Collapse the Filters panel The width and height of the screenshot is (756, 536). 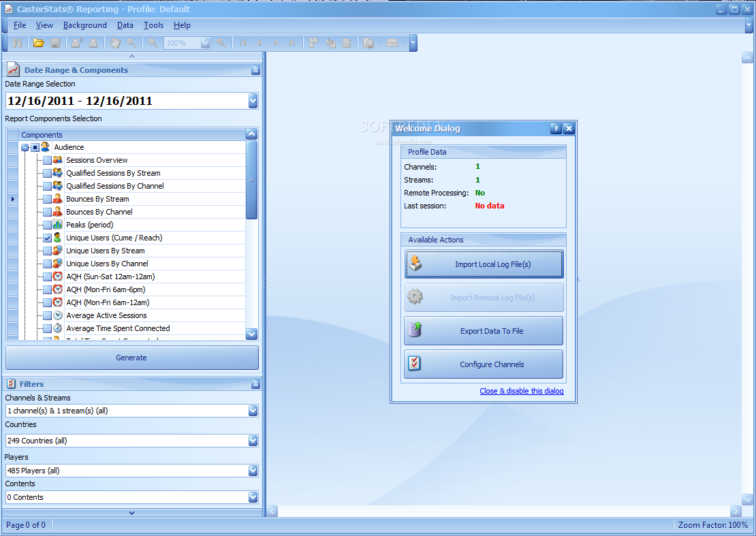255,383
